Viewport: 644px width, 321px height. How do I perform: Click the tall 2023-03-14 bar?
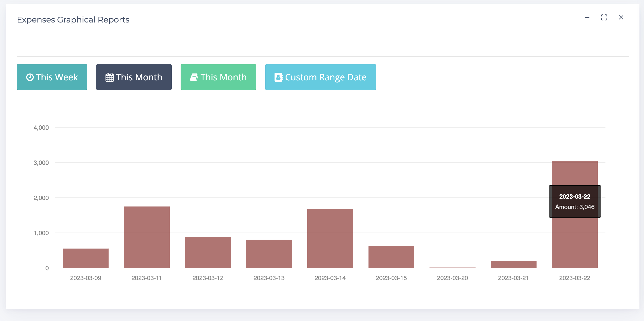tap(330, 238)
